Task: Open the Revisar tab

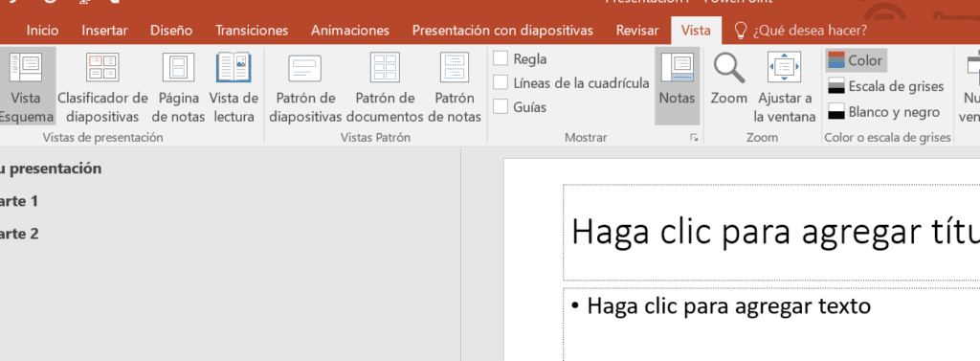Action: coord(636,30)
